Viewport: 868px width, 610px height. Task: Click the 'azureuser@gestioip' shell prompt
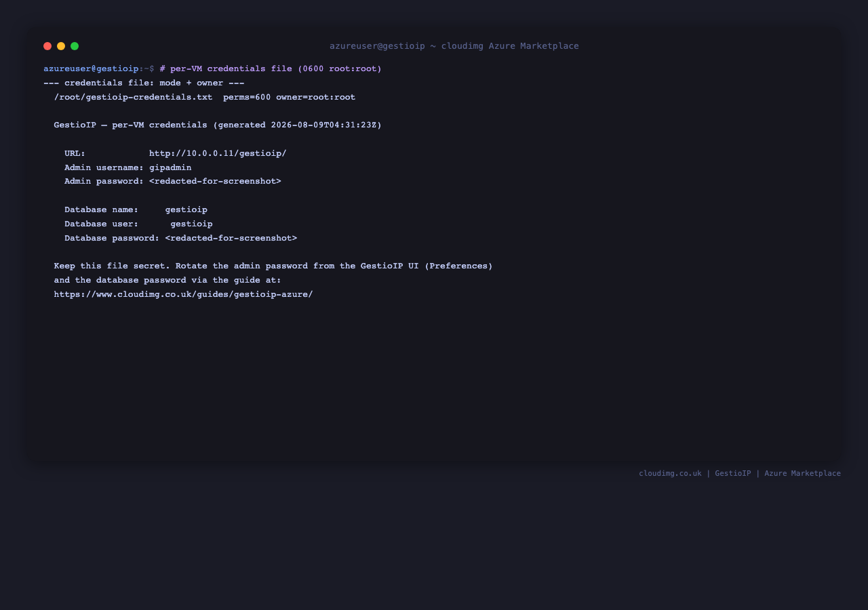91,69
